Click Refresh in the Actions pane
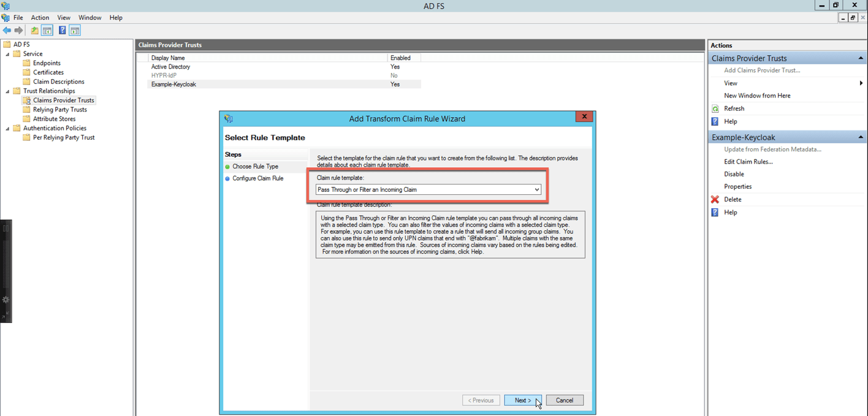Screen dimensions: 868x416 pyautogui.click(x=734, y=108)
